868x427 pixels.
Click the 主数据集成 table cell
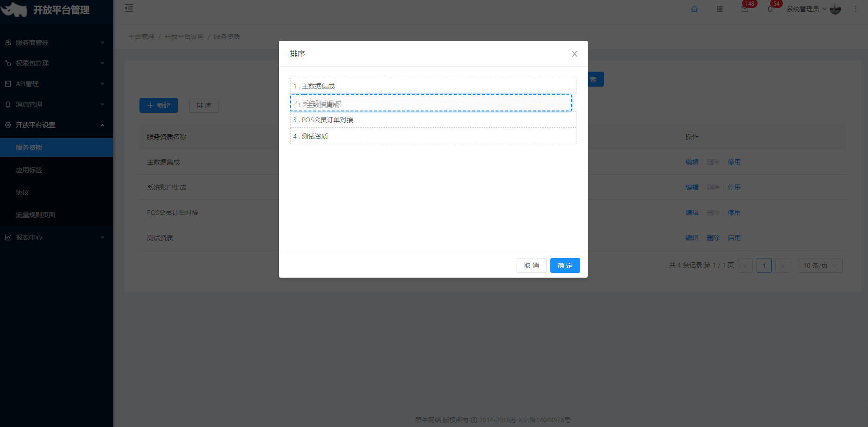tap(163, 162)
